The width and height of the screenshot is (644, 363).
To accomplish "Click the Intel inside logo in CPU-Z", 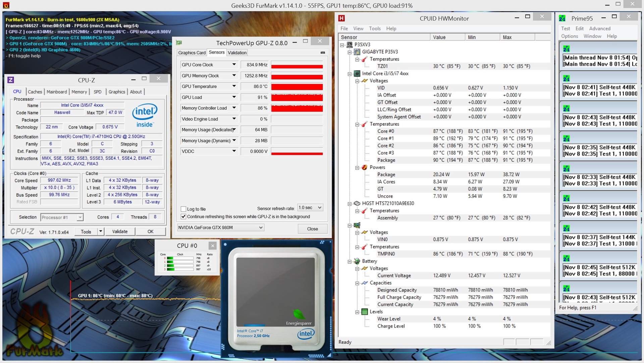I will [145, 116].
